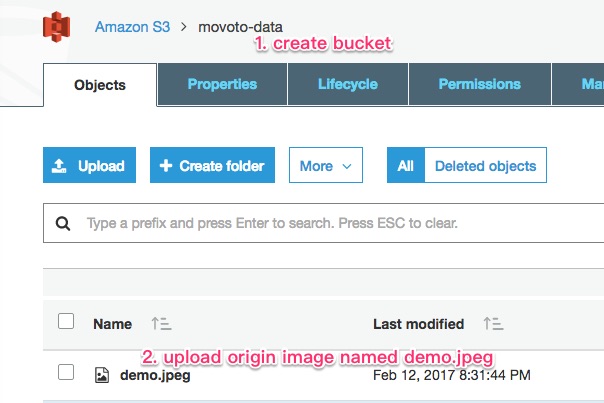604x403 pixels.
Task: Sort by Name using sort icon
Action: (x=161, y=324)
